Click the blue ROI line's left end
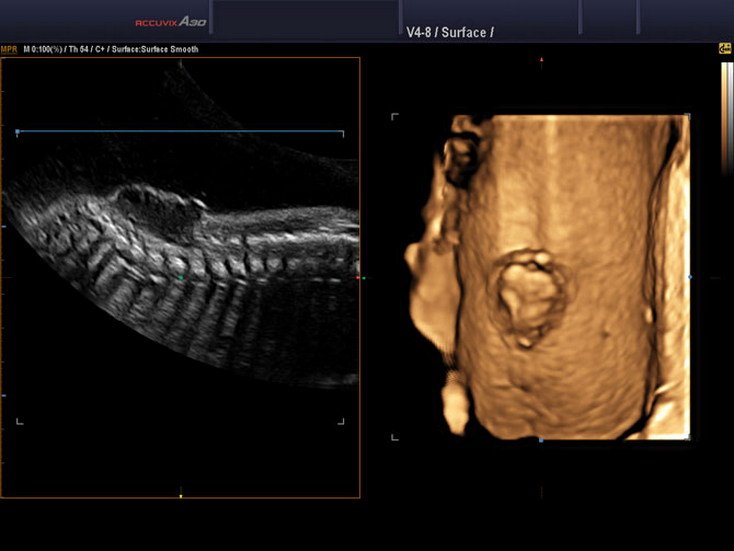This screenshot has height=551, width=734. pyautogui.click(x=17, y=132)
